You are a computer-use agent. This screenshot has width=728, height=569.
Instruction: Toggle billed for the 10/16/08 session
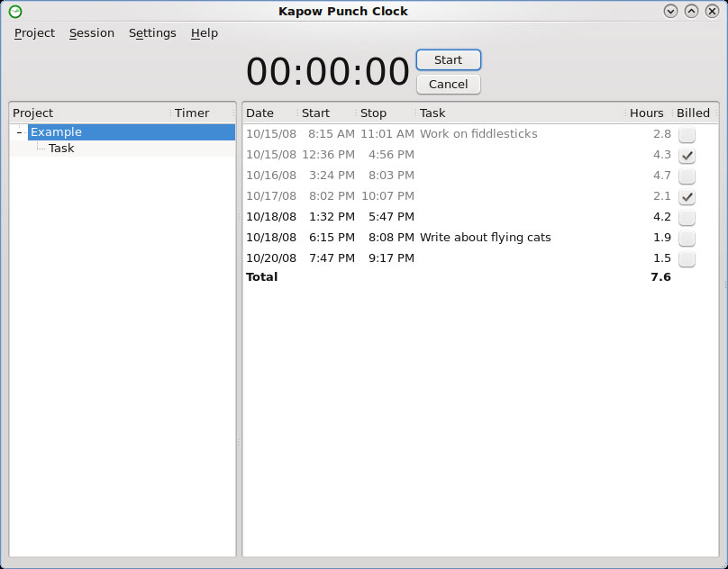(x=687, y=176)
